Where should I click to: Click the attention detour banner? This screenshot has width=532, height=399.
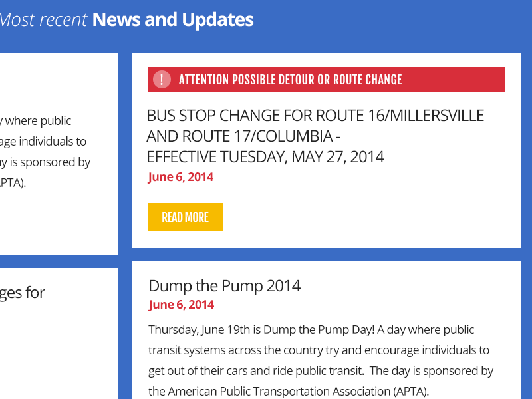(x=326, y=79)
